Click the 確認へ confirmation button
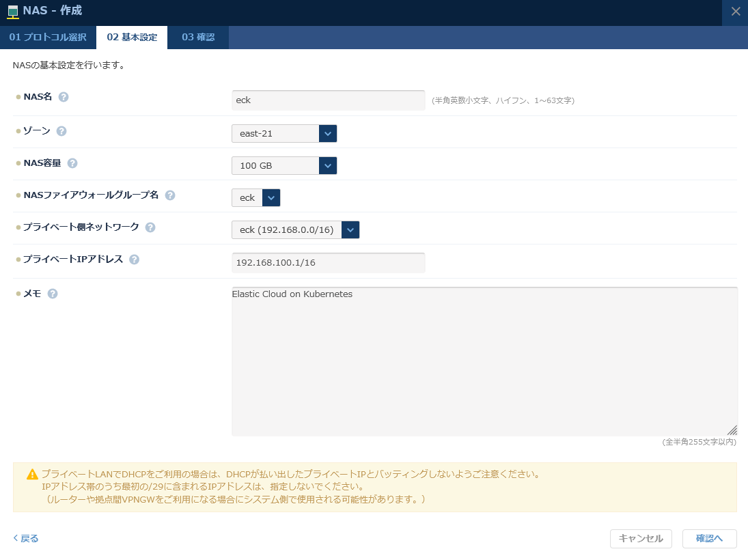 pos(709,538)
